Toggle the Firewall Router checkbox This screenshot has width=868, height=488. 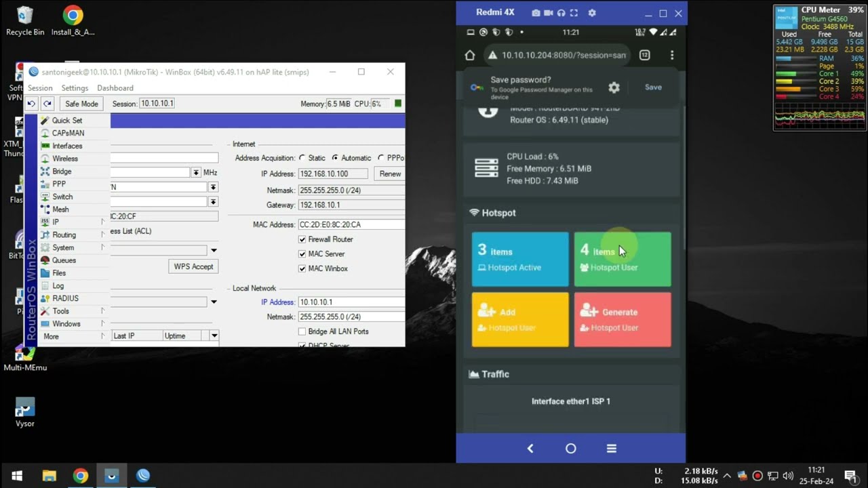(x=302, y=239)
